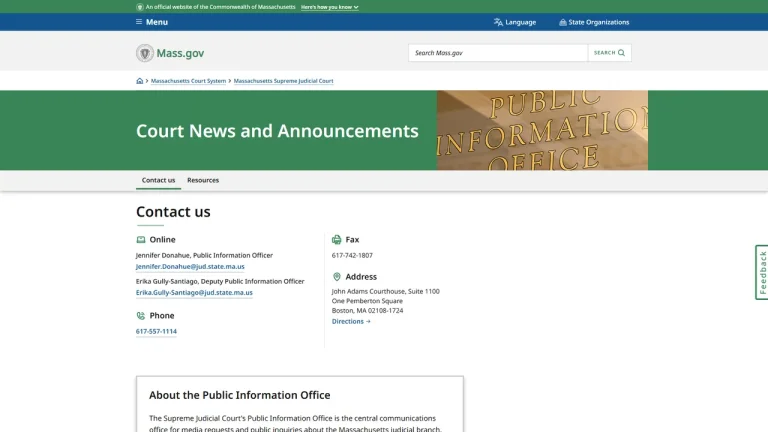Click the State Organizations building icon
768x432 pixels.
[563, 22]
